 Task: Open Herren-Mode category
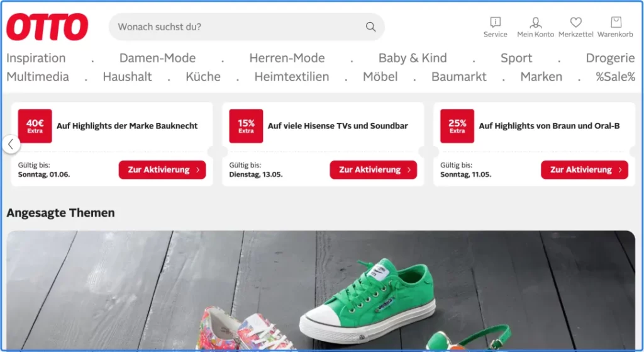click(x=287, y=58)
